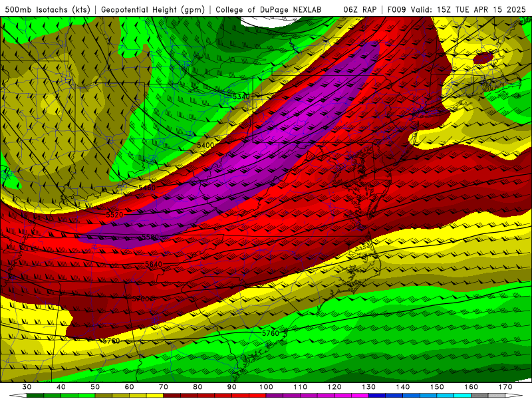
Task: Select the light gray 165-170 kt legend swatch
Action: [x=497, y=396]
